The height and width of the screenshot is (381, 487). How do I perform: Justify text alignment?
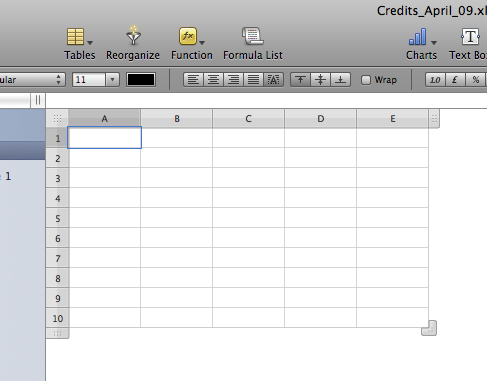point(253,80)
